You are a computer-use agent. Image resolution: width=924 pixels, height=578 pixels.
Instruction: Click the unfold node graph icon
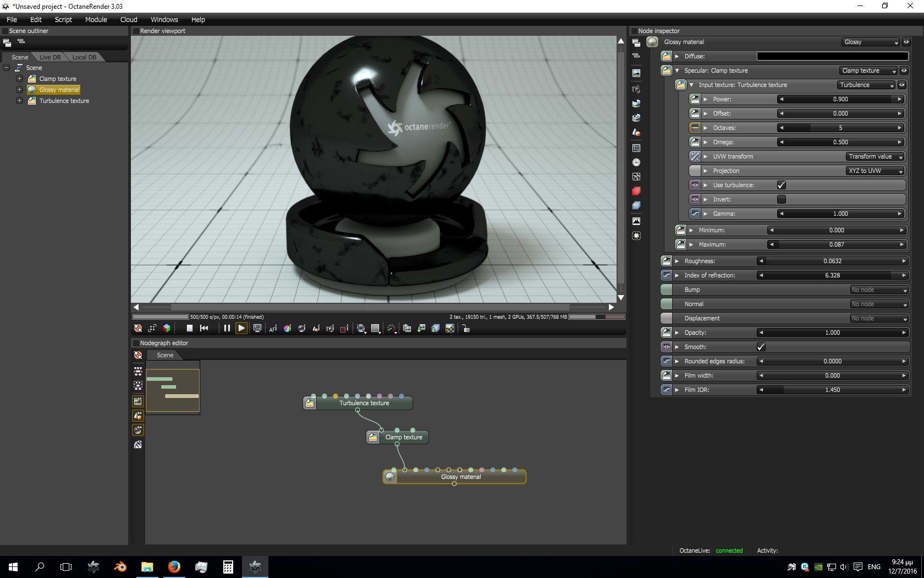click(138, 370)
